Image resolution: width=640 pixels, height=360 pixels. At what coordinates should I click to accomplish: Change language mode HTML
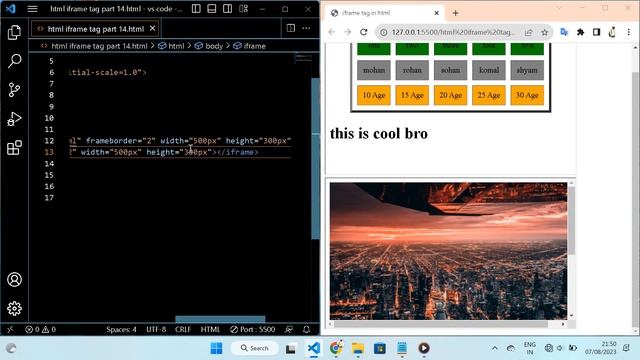pos(210,329)
